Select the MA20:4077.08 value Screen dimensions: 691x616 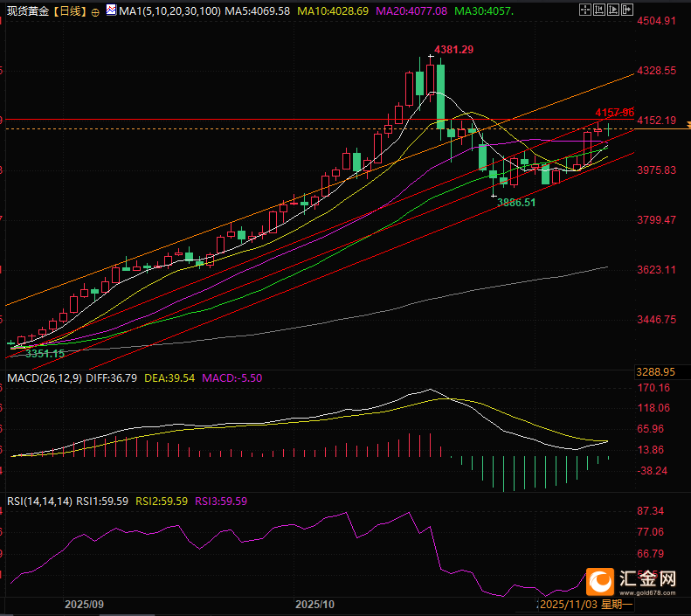coord(411,11)
